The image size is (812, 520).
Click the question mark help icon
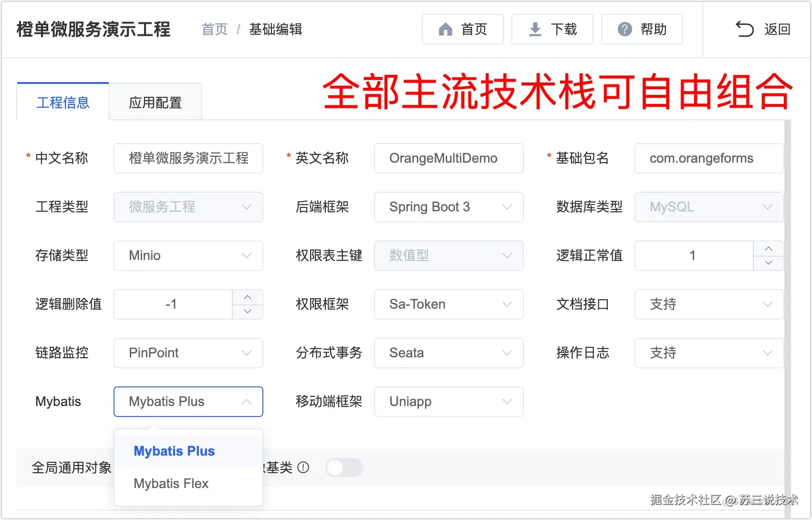click(625, 30)
